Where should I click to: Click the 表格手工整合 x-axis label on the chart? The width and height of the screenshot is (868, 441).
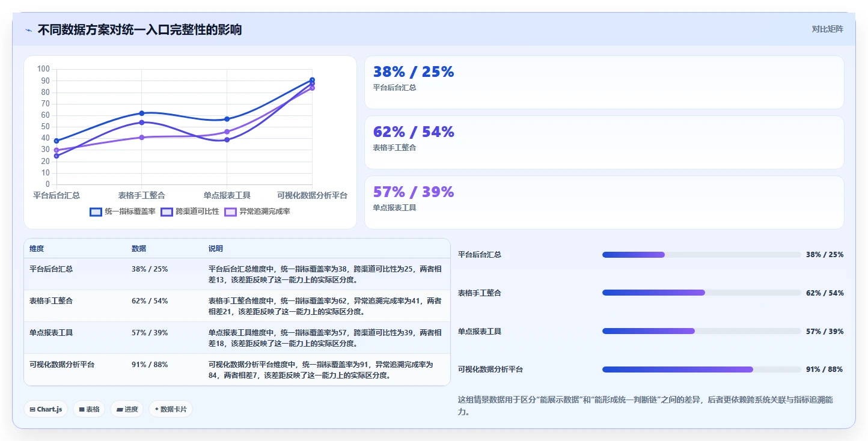[142, 195]
